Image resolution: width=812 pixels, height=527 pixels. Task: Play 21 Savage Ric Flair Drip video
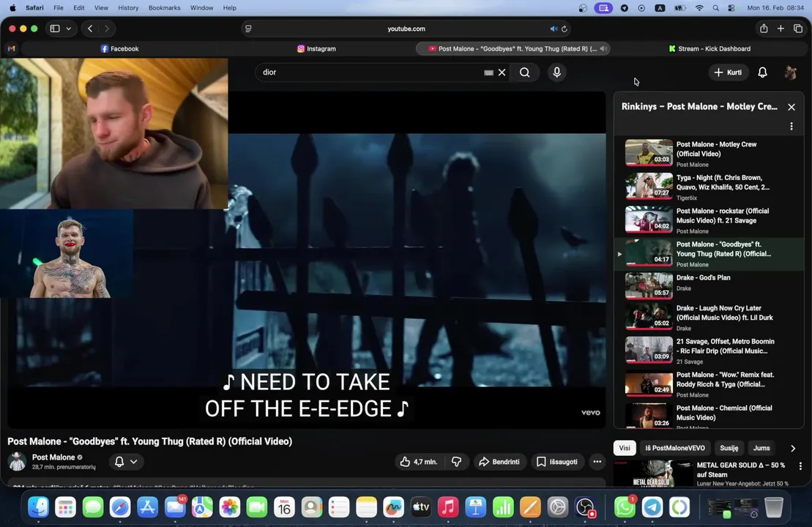[x=707, y=351]
